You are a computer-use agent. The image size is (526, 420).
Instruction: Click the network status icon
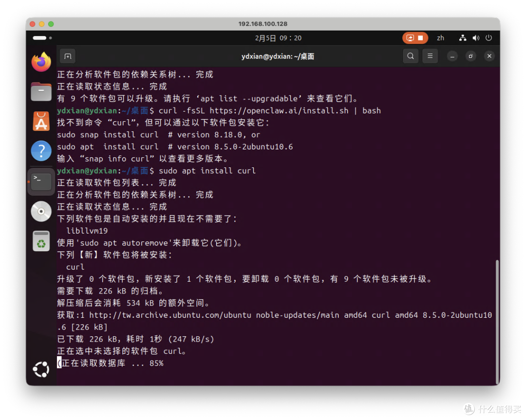(x=463, y=38)
